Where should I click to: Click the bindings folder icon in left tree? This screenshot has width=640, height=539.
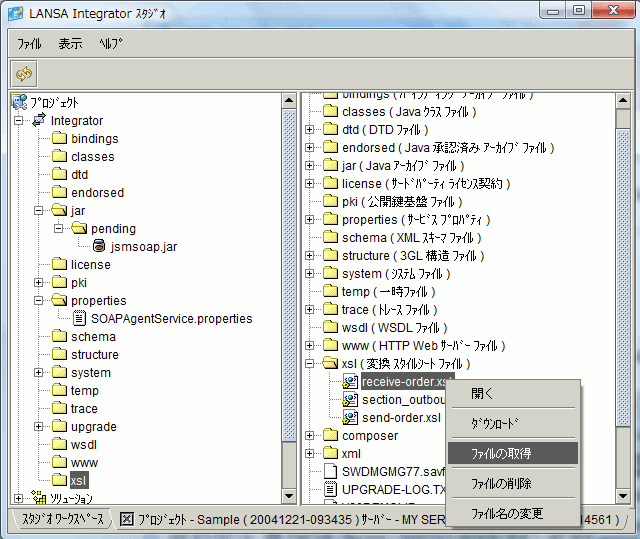pyautogui.click(x=59, y=138)
